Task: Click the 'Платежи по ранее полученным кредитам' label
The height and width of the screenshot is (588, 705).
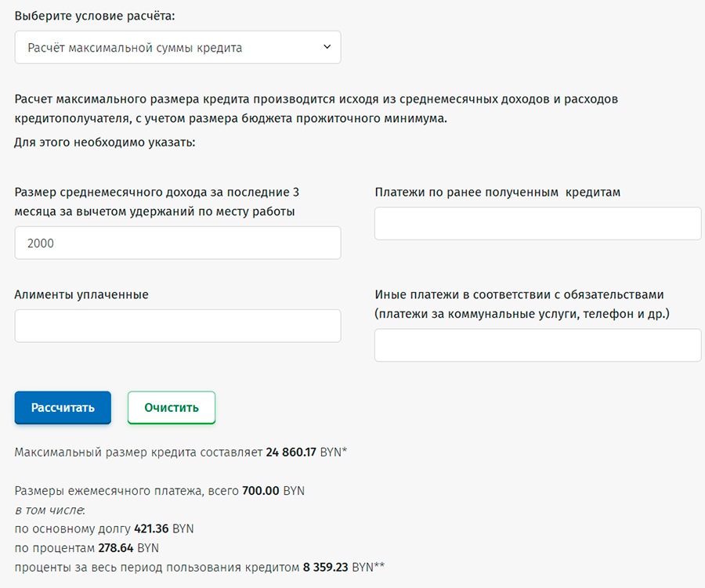Action: [497, 193]
